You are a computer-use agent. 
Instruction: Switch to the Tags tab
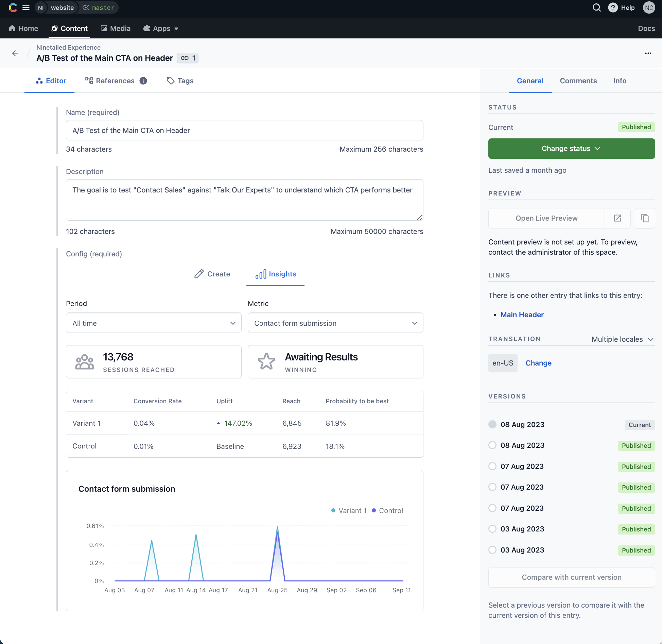point(180,81)
